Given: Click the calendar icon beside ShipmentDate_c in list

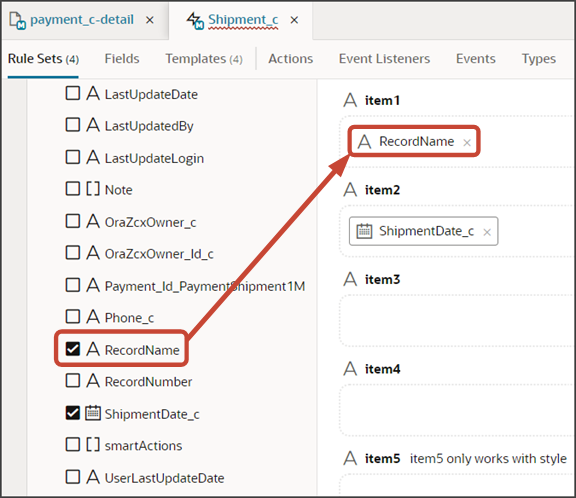Looking at the screenshot, I should [x=93, y=413].
